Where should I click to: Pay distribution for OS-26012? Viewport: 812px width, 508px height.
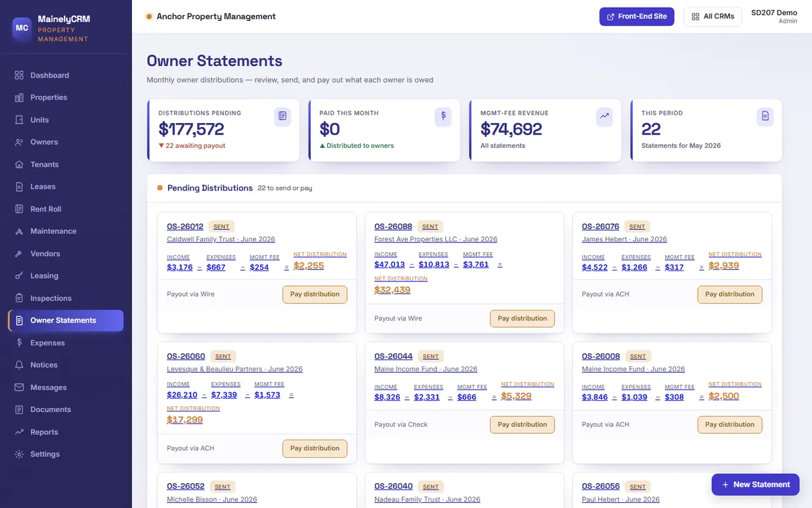pyautogui.click(x=315, y=295)
